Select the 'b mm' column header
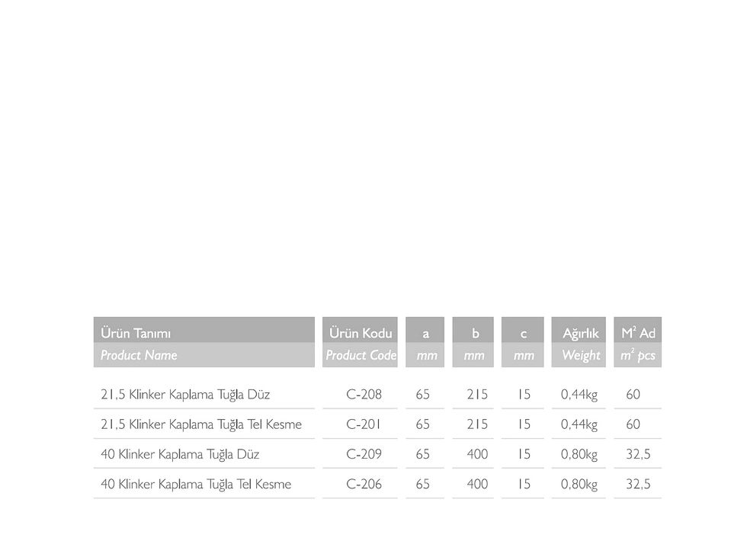The height and width of the screenshot is (560, 747). click(x=473, y=342)
